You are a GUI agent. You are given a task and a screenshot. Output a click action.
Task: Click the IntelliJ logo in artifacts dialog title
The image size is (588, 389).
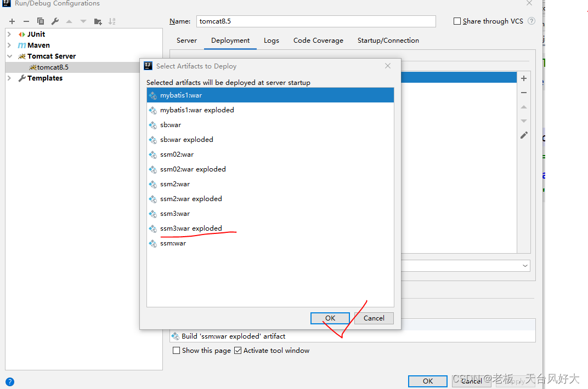[x=148, y=66]
